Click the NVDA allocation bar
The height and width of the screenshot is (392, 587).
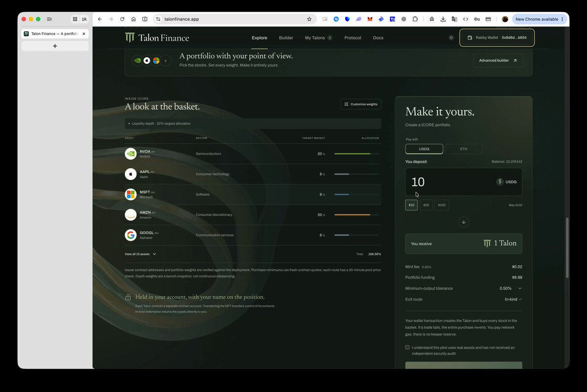pos(357,154)
